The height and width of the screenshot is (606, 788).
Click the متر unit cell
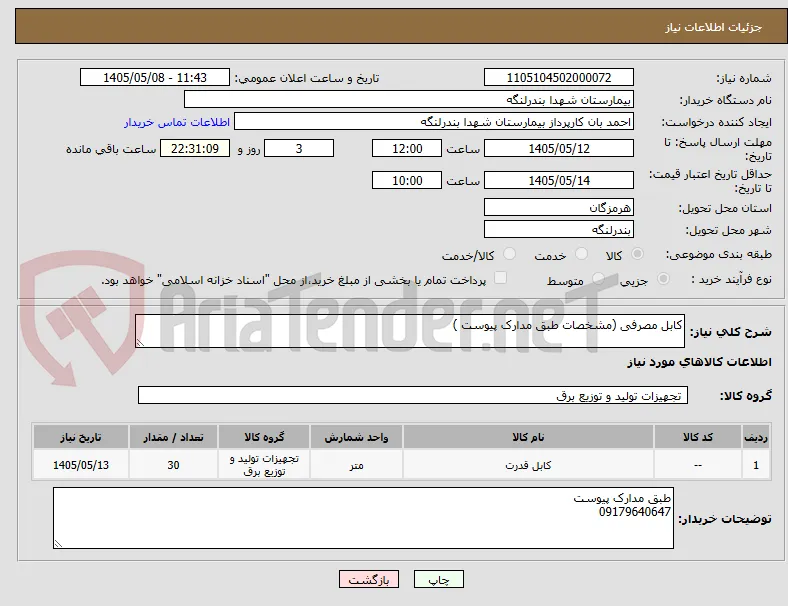coord(356,465)
